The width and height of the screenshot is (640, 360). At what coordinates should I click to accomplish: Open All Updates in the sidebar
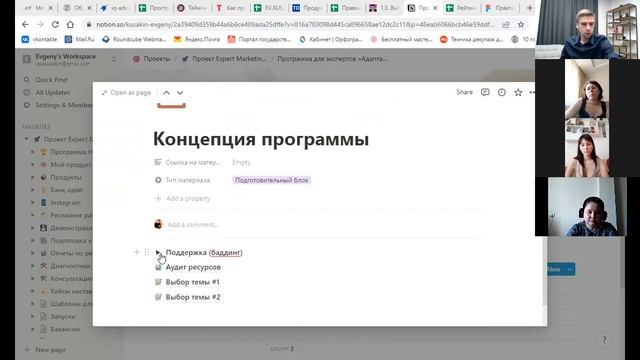click(x=52, y=92)
